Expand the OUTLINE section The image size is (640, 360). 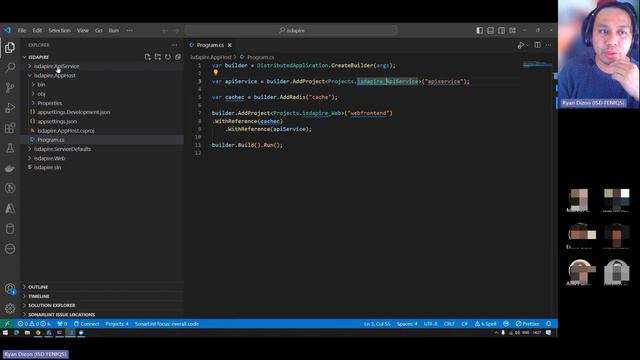tap(38, 287)
